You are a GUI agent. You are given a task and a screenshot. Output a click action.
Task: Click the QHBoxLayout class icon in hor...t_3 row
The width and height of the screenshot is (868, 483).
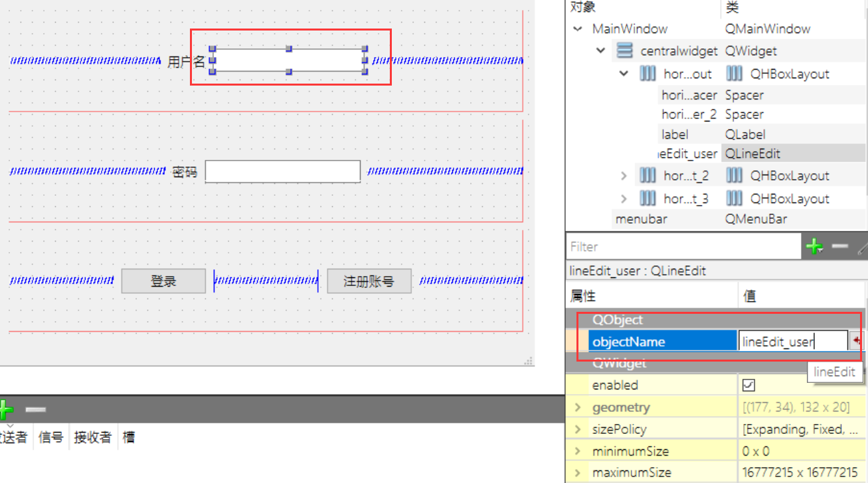click(x=735, y=198)
